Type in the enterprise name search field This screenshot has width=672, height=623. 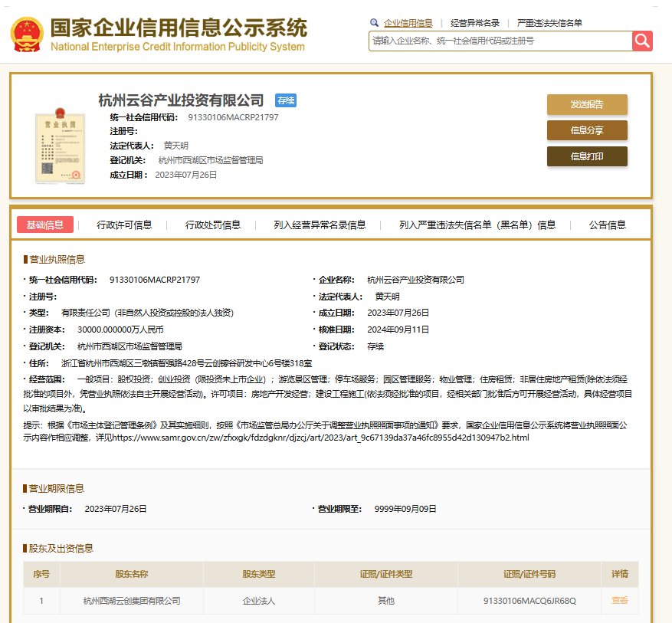[x=500, y=41]
